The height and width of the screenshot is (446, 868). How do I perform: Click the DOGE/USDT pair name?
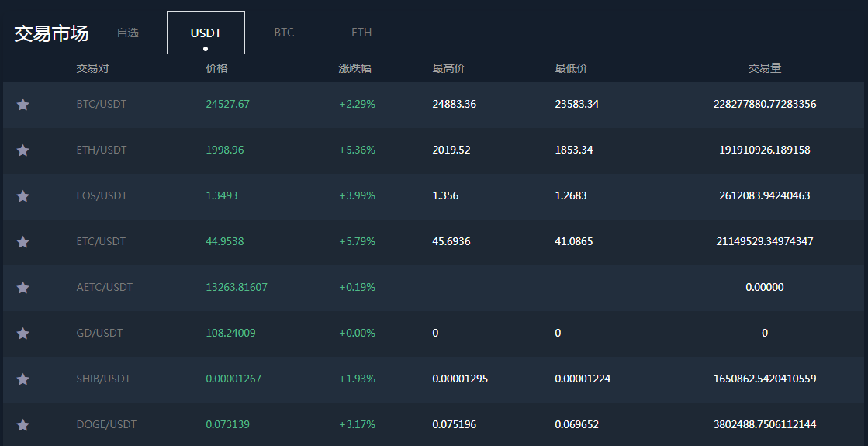pyautogui.click(x=106, y=424)
